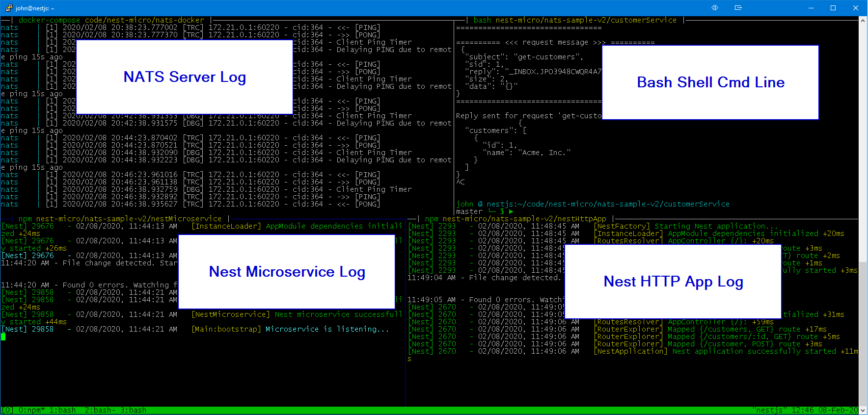The image size is (868, 415).
Task: Maximize the john@nestjs terminal window
Action: click(833, 8)
